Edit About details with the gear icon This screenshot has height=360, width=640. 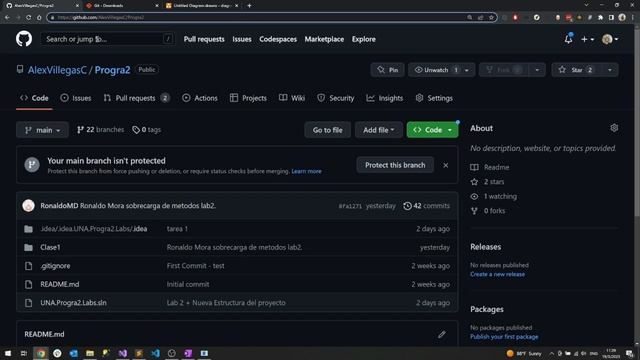click(614, 128)
